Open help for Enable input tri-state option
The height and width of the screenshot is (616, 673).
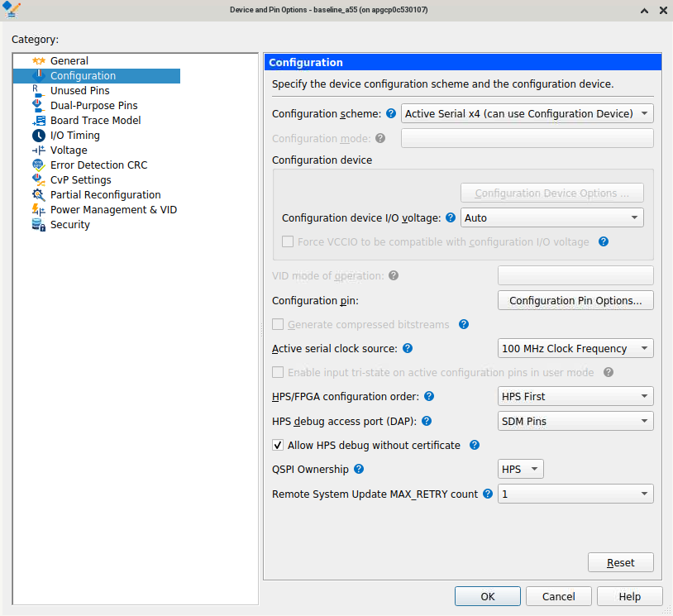(x=609, y=372)
